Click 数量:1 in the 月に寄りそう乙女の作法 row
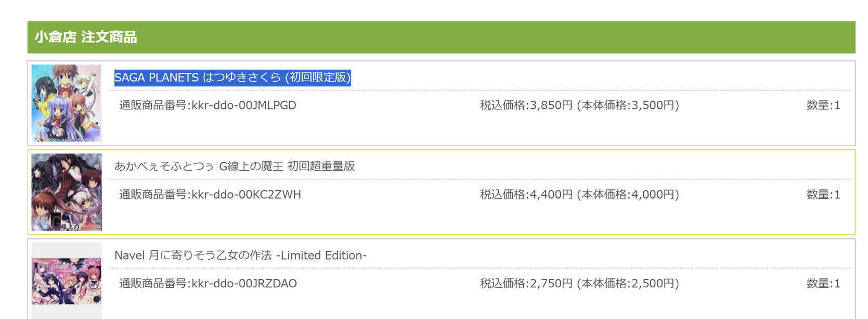The image size is (868, 319). click(823, 284)
